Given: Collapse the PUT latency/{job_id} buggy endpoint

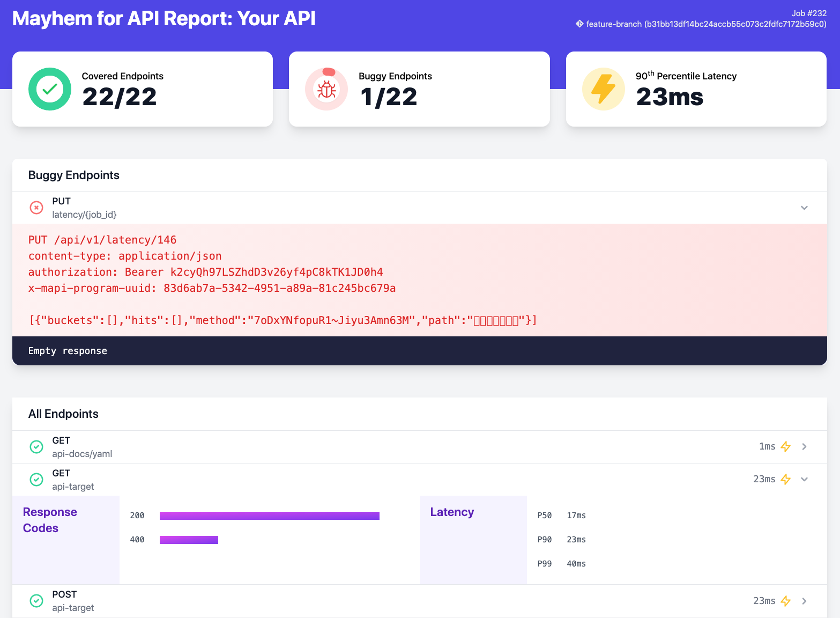Looking at the screenshot, I should (x=804, y=208).
